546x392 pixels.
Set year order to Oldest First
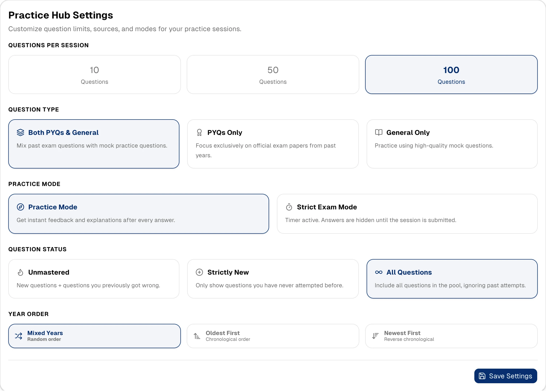(273, 336)
